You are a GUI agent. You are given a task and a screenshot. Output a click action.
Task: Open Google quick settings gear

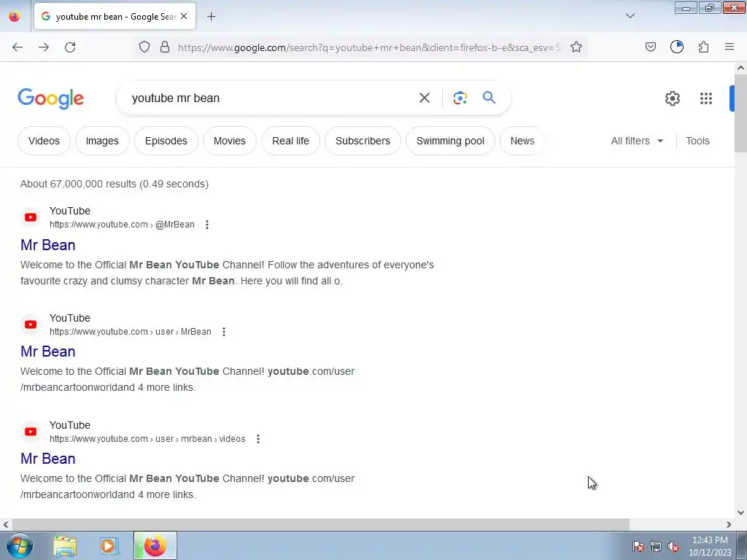[x=672, y=98]
